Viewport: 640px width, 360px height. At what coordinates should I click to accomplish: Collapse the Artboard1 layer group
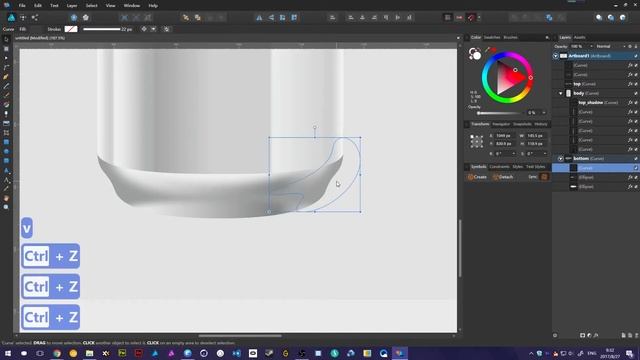coord(556,56)
